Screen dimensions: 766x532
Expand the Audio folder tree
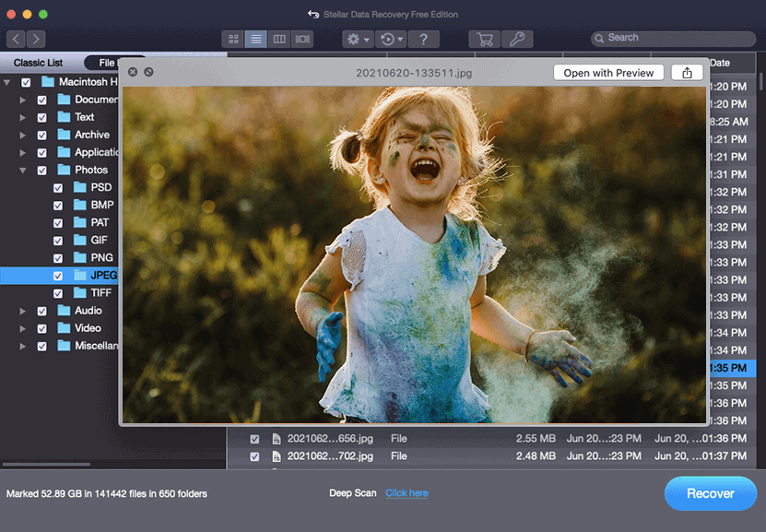click(x=22, y=311)
